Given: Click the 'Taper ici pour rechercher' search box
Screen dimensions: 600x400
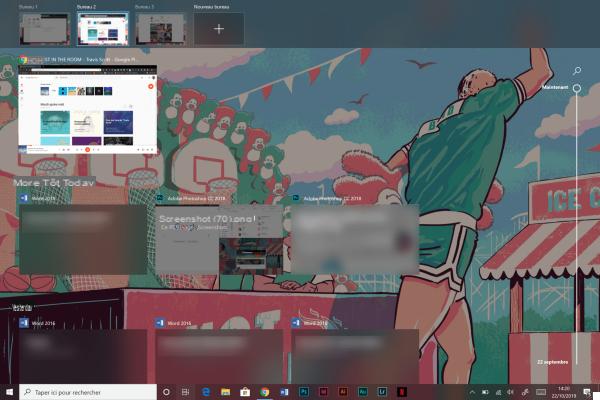Looking at the screenshot, I should (88, 392).
